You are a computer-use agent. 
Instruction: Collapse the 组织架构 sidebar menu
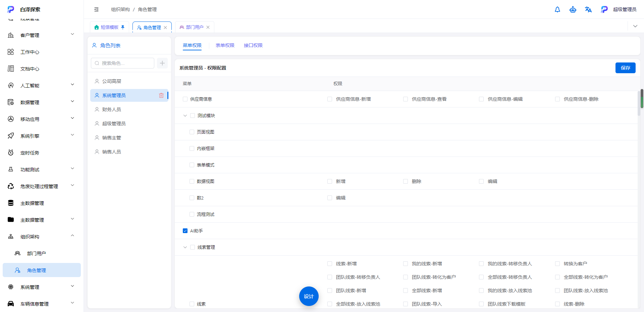[x=72, y=236]
